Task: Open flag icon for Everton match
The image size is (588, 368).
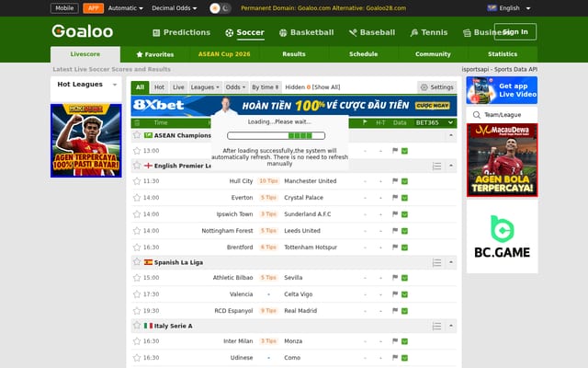Action: pyautogui.click(x=395, y=198)
